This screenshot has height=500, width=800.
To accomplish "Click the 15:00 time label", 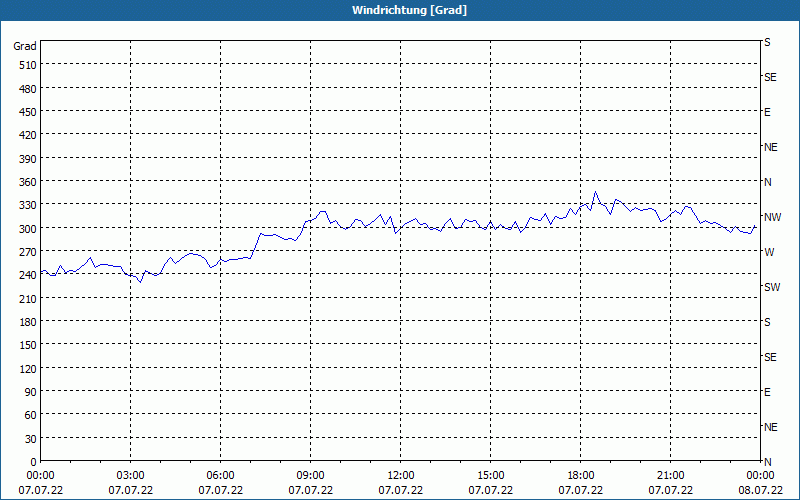I will [490, 476].
